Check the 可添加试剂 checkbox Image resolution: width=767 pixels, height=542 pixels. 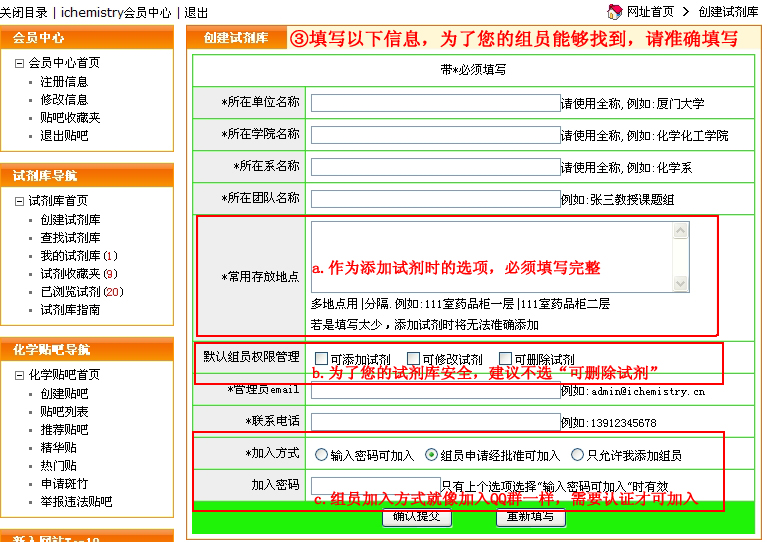click(x=321, y=359)
